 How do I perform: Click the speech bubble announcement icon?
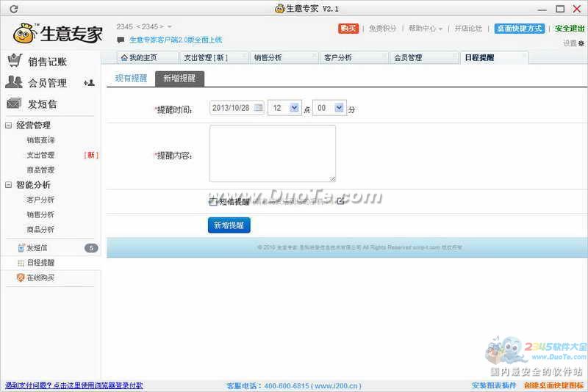point(121,40)
